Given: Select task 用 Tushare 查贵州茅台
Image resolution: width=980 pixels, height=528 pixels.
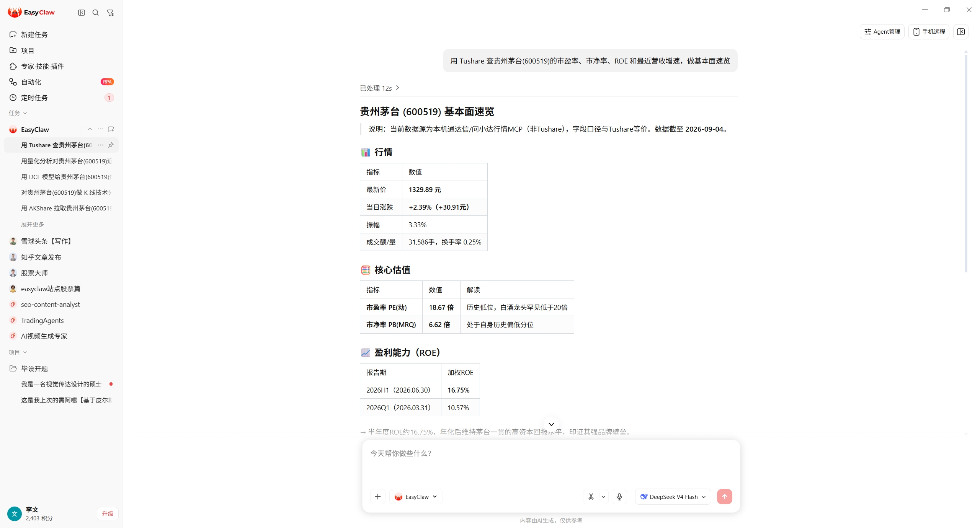Looking at the screenshot, I should click(57, 145).
